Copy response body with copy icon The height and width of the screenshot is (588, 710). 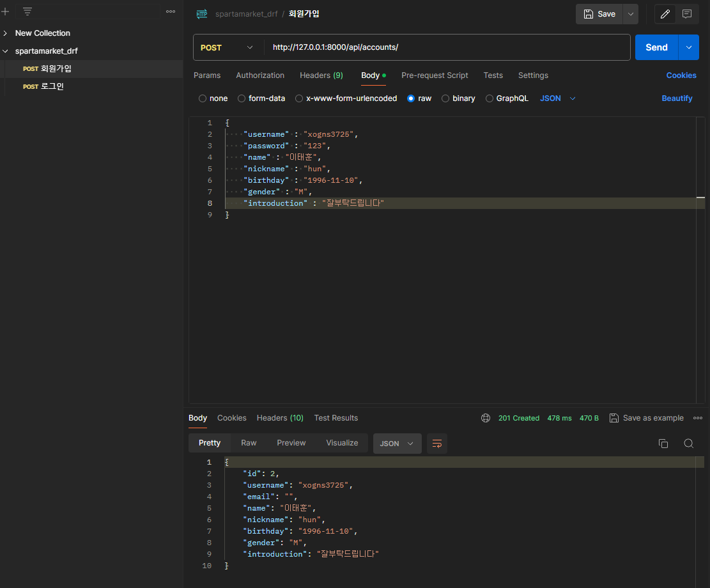[663, 444]
